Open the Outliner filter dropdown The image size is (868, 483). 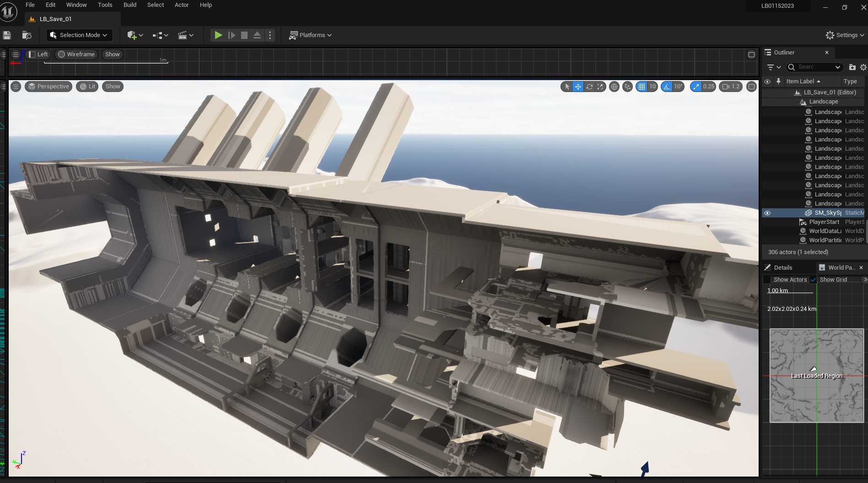(773, 67)
